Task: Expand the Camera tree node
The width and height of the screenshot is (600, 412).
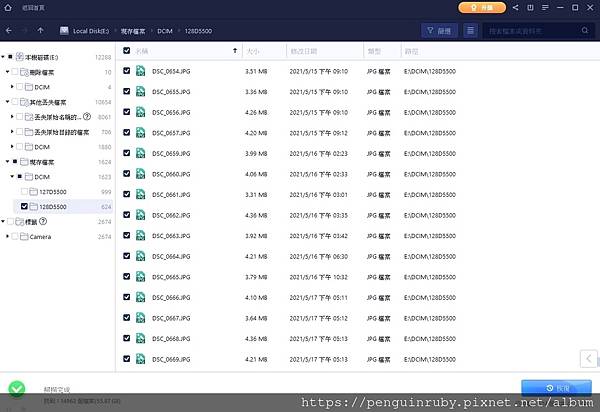Action: pyautogui.click(x=7, y=236)
